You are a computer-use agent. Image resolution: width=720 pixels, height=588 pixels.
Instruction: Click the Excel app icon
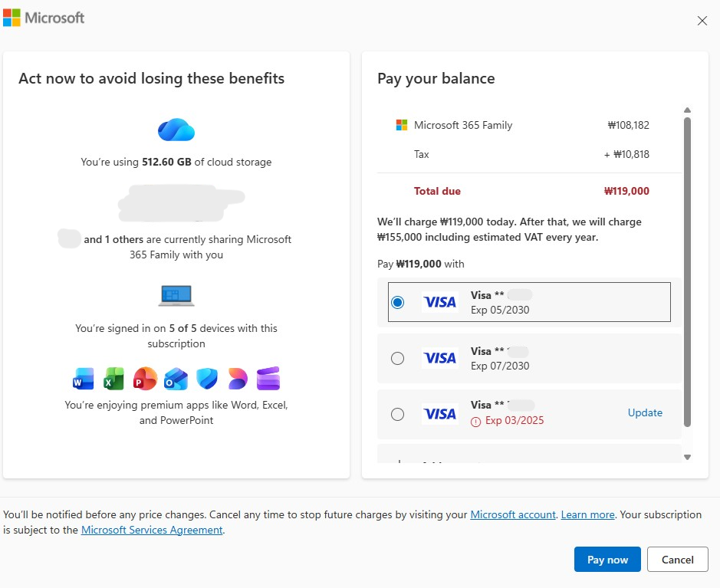tap(114, 379)
